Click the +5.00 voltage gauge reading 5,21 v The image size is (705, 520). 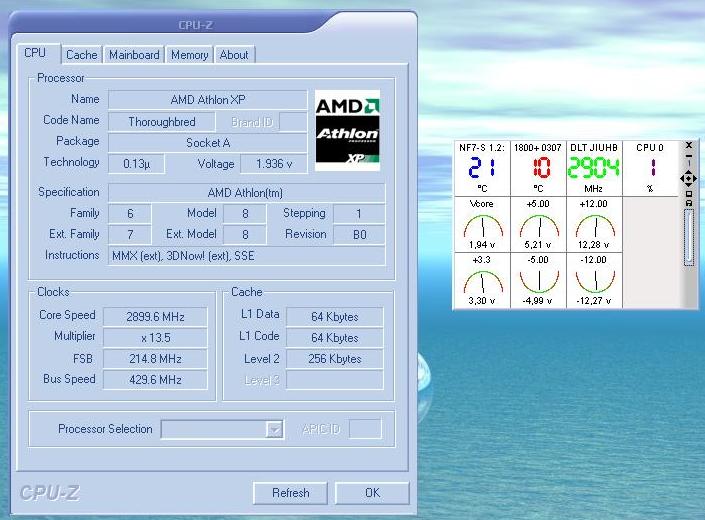click(x=538, y=224)
